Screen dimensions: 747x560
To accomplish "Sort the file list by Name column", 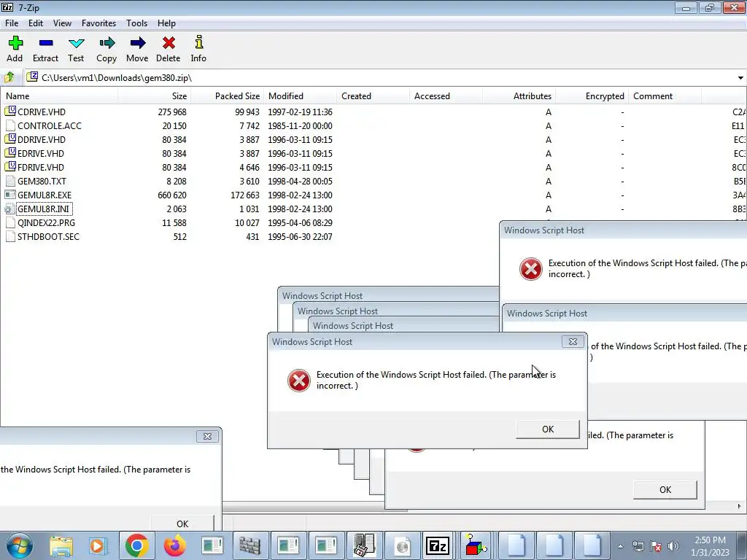I will 60,96.
